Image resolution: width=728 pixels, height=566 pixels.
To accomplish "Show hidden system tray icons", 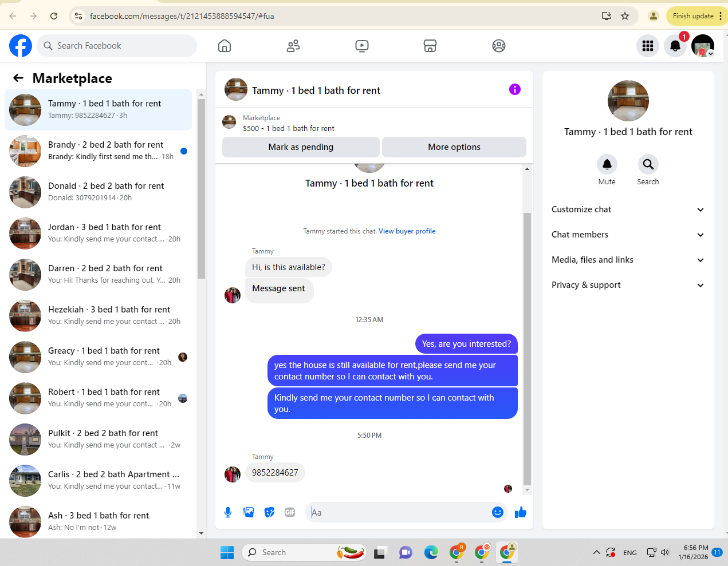I will pyautogui.click(x=596, y=552).
